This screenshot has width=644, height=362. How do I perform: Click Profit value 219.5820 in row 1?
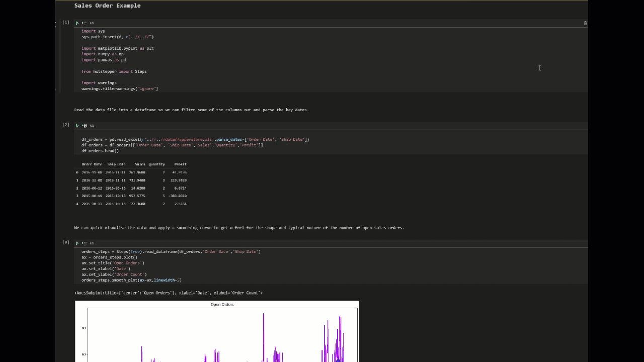(x=179, y=180)
